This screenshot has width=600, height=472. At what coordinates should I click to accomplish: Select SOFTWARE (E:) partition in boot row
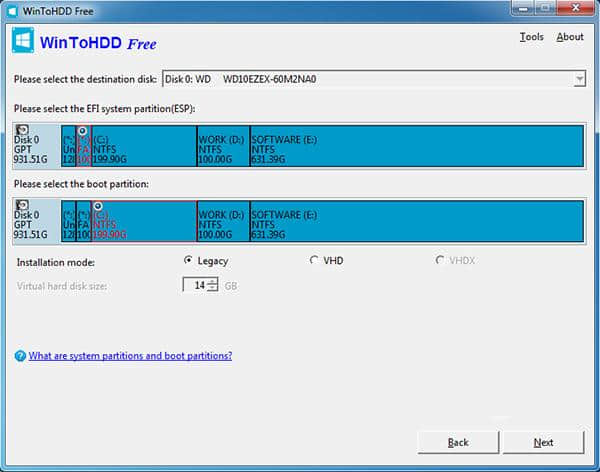click(416, 221)
